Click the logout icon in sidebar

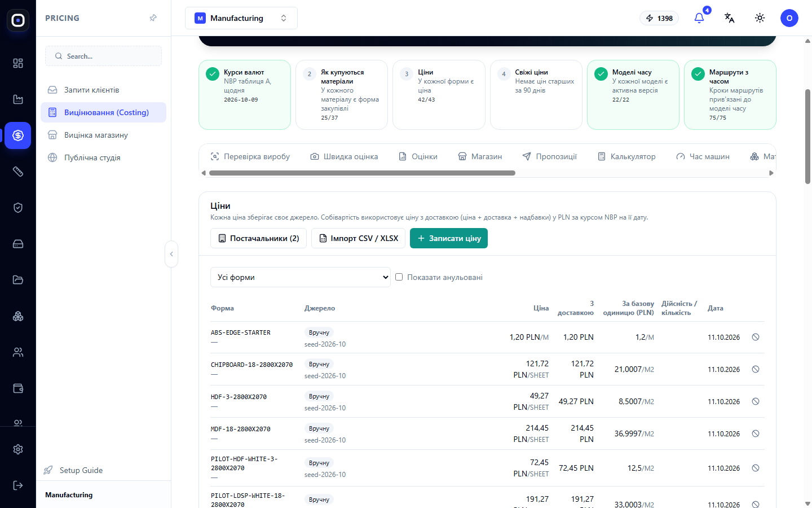(18, 485)
